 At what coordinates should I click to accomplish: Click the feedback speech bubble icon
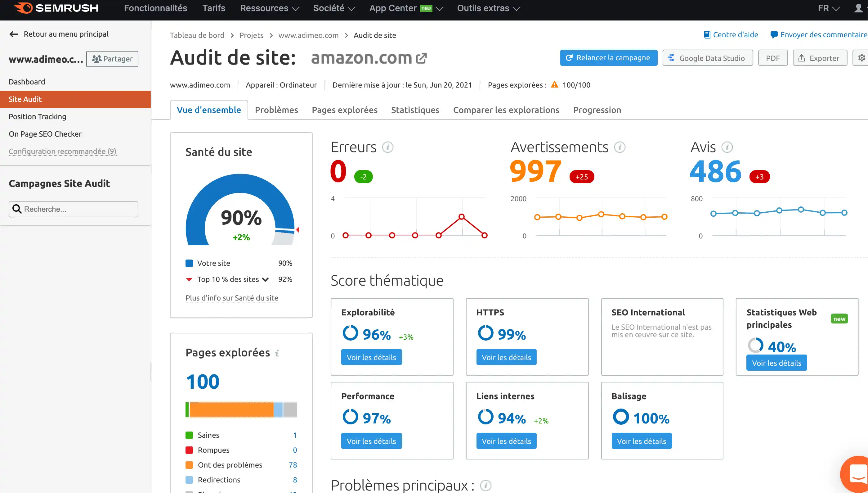point(774,35)
